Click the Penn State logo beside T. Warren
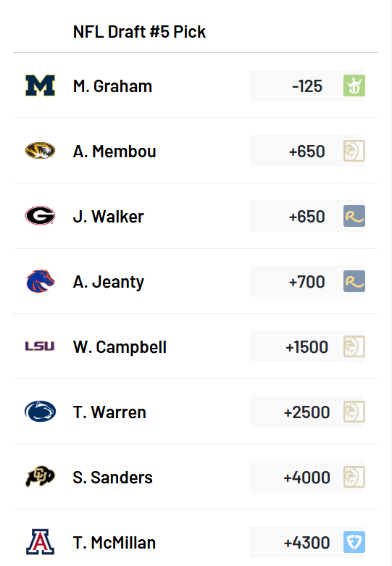This screenshot has width=392, height=566. [40, 412]
